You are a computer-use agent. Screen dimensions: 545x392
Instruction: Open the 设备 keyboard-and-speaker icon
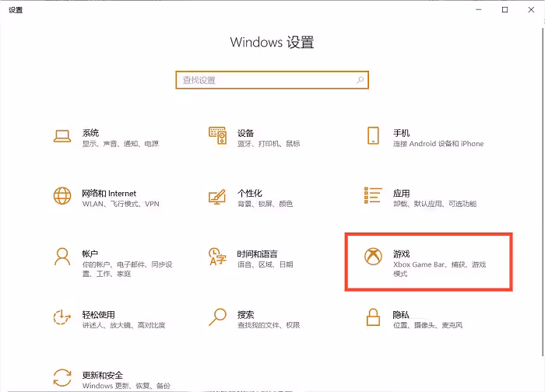217,136
